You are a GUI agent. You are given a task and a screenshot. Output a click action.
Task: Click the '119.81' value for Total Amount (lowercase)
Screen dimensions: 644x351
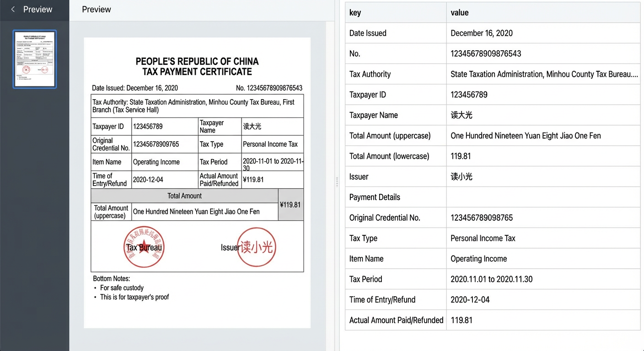[x=543, y=156]
